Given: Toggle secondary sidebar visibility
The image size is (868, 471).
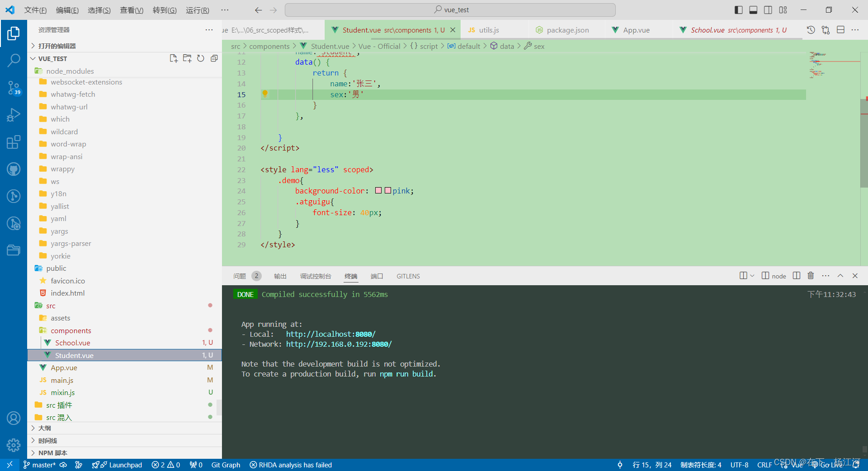Looking at the screenshot, I should click(768, 10).
